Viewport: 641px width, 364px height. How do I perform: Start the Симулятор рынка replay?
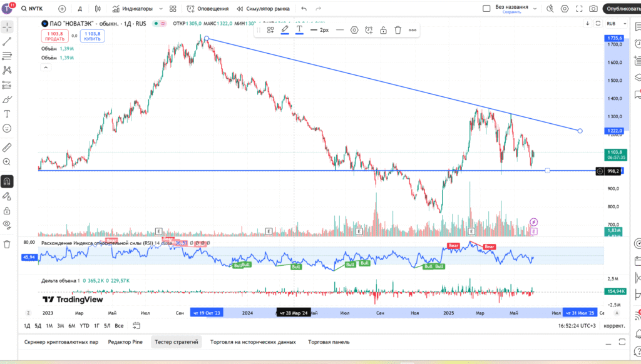(264, 9)
